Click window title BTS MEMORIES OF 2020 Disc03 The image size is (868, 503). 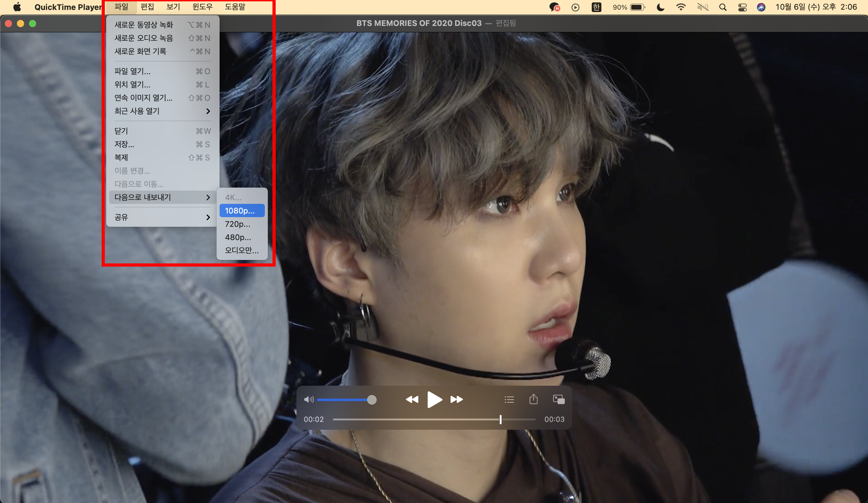(x=419, y=23)
